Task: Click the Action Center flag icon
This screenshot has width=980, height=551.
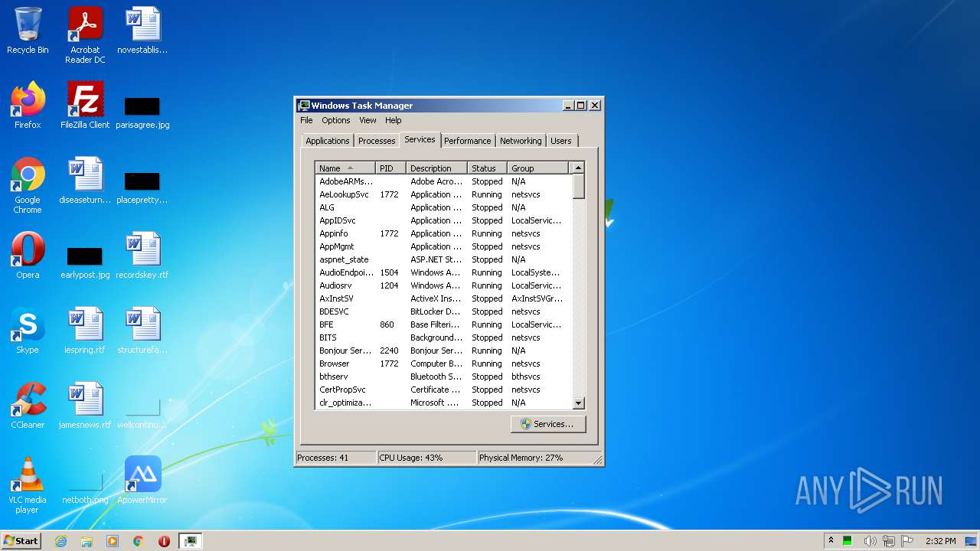Action: pos(907,541)
